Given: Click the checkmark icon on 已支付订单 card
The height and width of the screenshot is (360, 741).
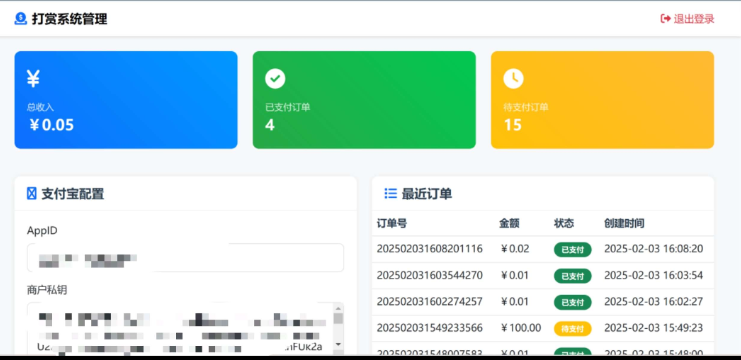Looking at the screenshot, I should click(275, 78).
